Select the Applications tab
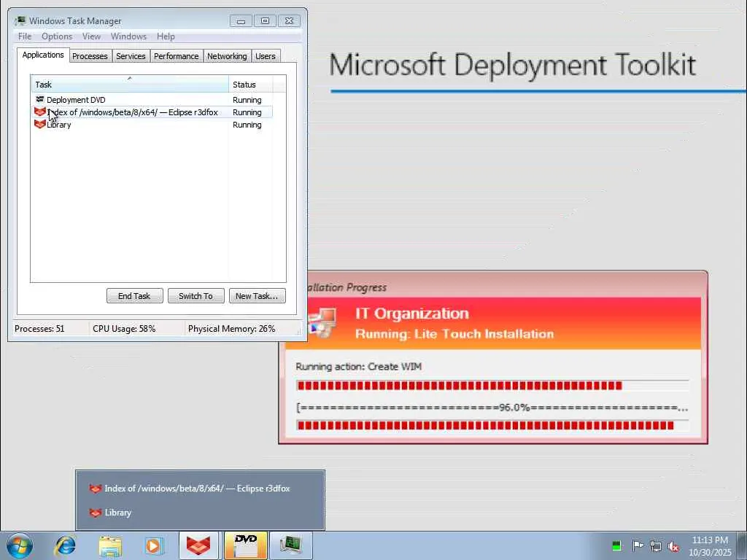The image size is (747, 560). tap(43, 55)
